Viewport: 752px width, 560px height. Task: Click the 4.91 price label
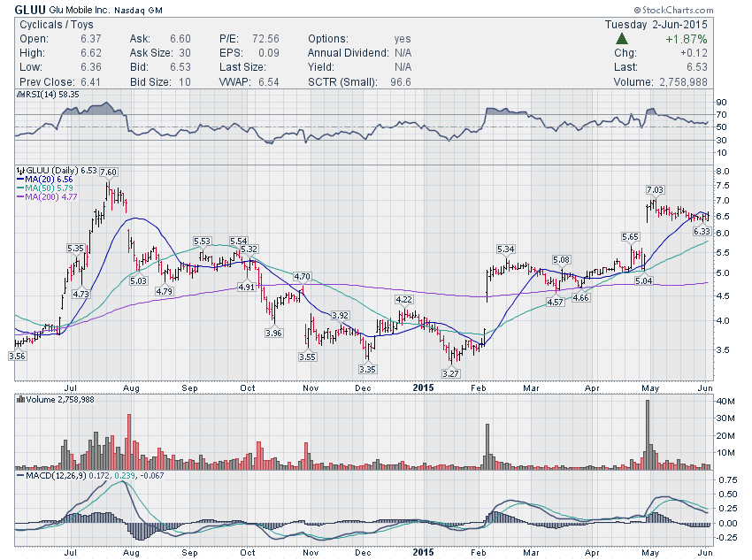point(247,288)
